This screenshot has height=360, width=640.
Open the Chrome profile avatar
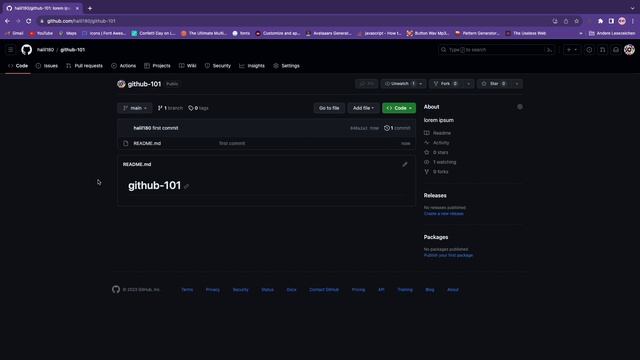622,21
